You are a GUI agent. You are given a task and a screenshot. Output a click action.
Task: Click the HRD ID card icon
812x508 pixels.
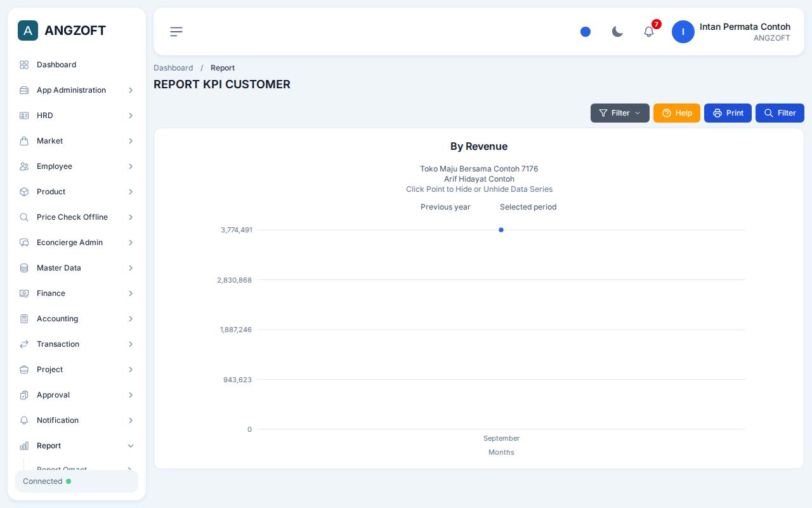tap(24, 116)
